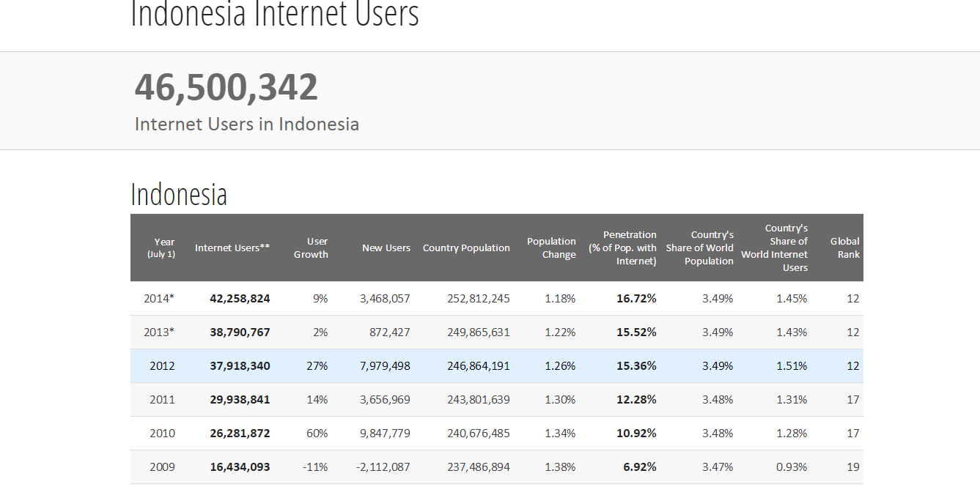Viewport: 980px width, 487px height.
Task: Click Country's Share of World Population header
Action: (x=699, y=248)
